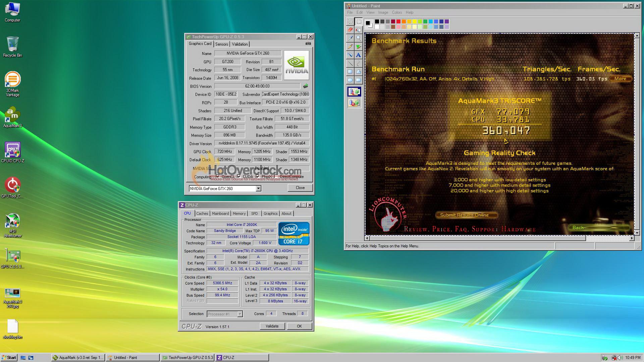
Task: Open the 3DMark Vantage desktop shortcut
Action: (x=12, y=84)
